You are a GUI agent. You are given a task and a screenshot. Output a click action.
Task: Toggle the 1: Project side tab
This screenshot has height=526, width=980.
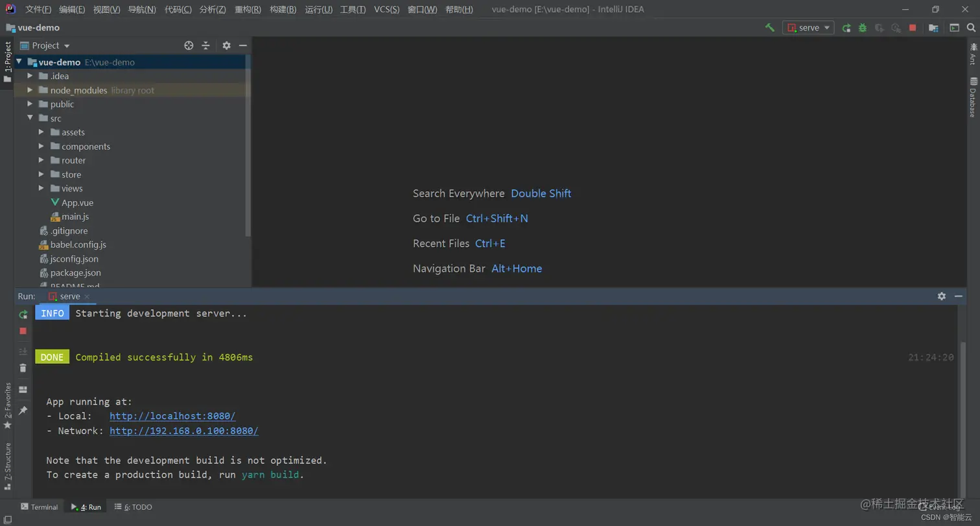(x=7, y=62)
